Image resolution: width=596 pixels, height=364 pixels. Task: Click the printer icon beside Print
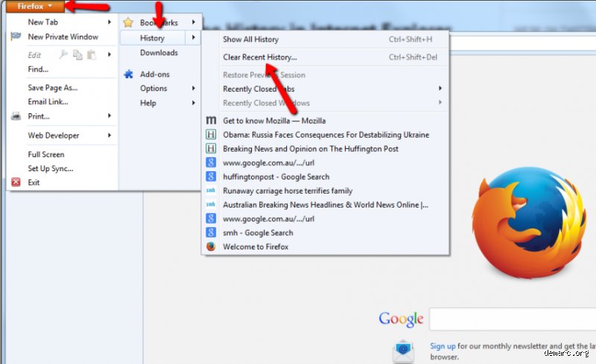click(x=16, y=116)
